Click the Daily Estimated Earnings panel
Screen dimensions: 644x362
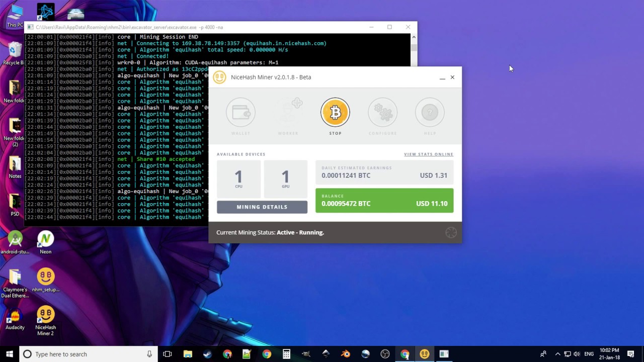384,172
